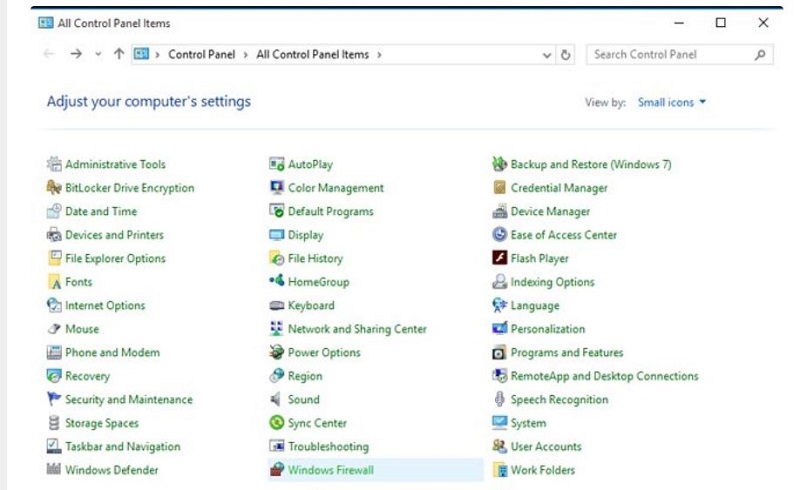Click All Control Panel Items breadcrumb
This screenshot has height=490, width=800.
tap(312, 54)
